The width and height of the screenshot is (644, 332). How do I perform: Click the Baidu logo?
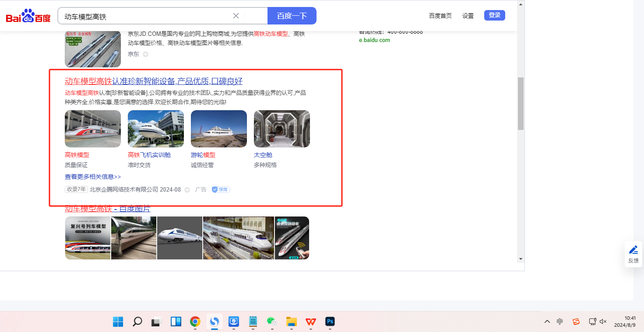point(28,16)
